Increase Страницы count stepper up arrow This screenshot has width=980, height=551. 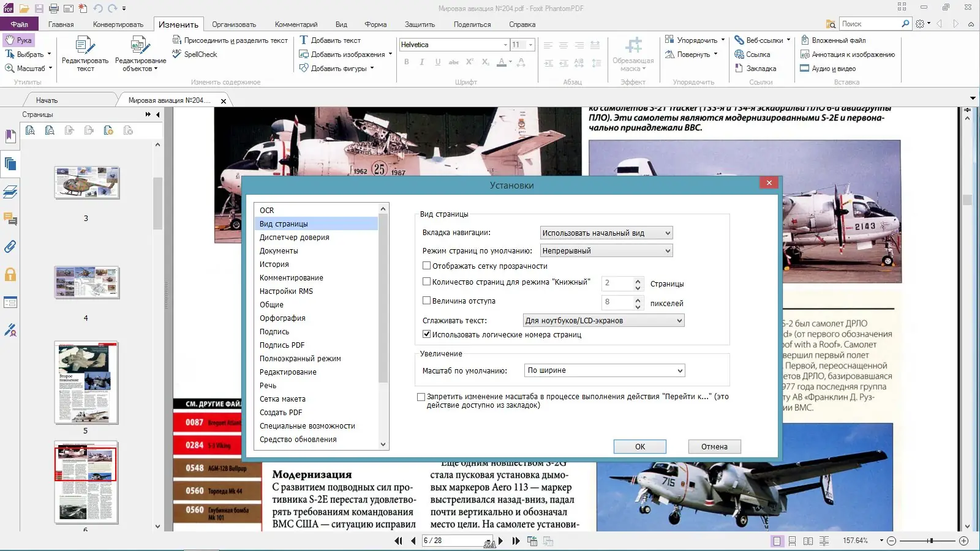[x=638, y=280]
